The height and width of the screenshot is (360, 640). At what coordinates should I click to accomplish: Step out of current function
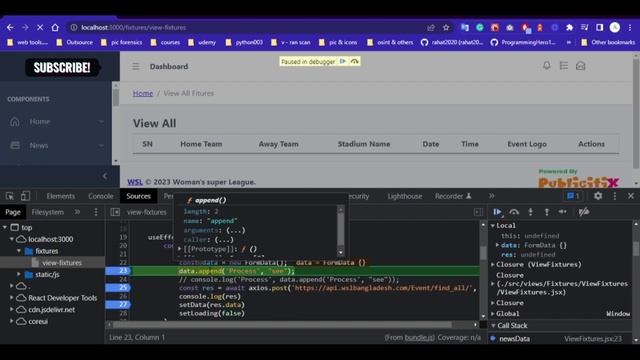pyautogui.click(x=547, y=211)
